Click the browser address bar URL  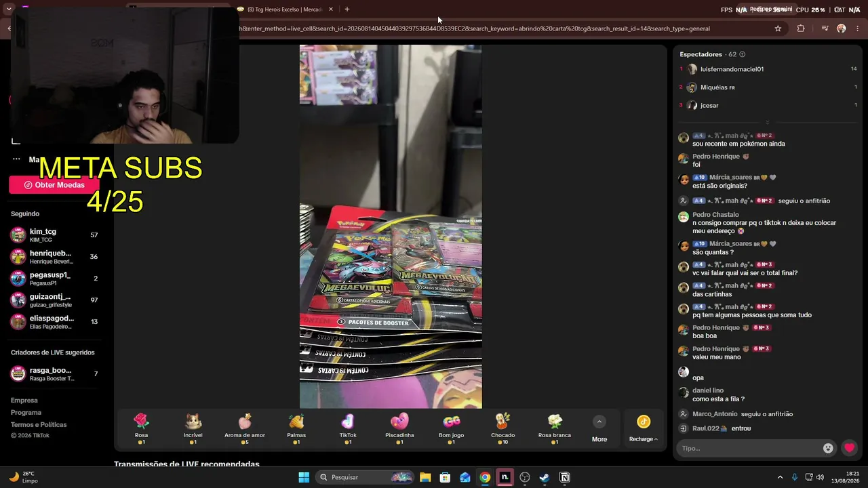475,28
